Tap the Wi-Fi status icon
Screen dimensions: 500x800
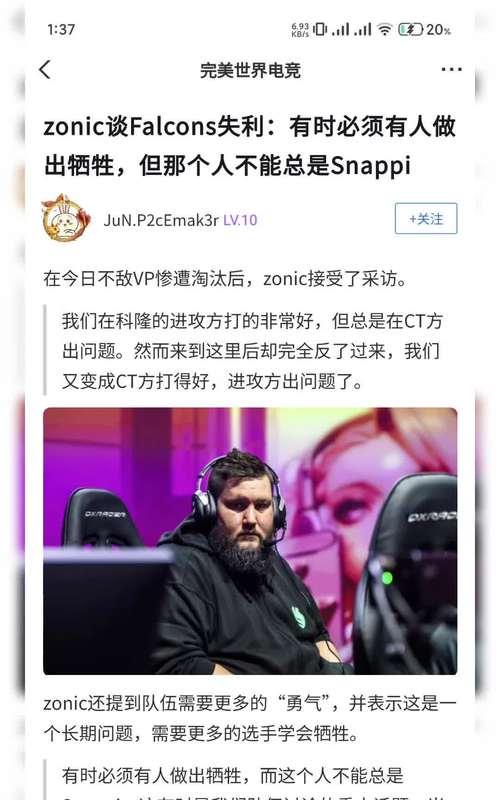[x=385, y=29]
